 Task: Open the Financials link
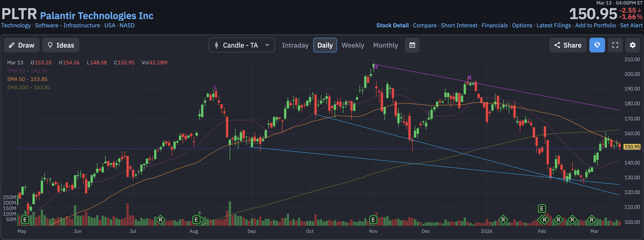(495, 26)
